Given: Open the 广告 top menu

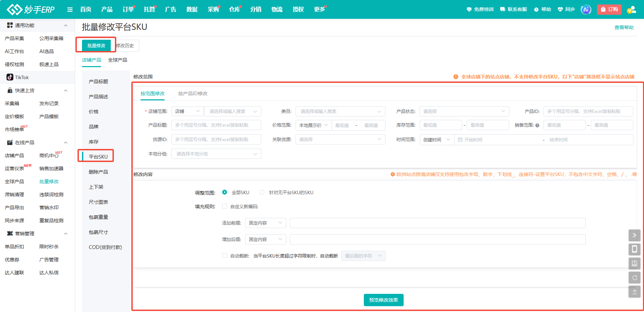Looking at the screenshot, I should click(171, 9).
